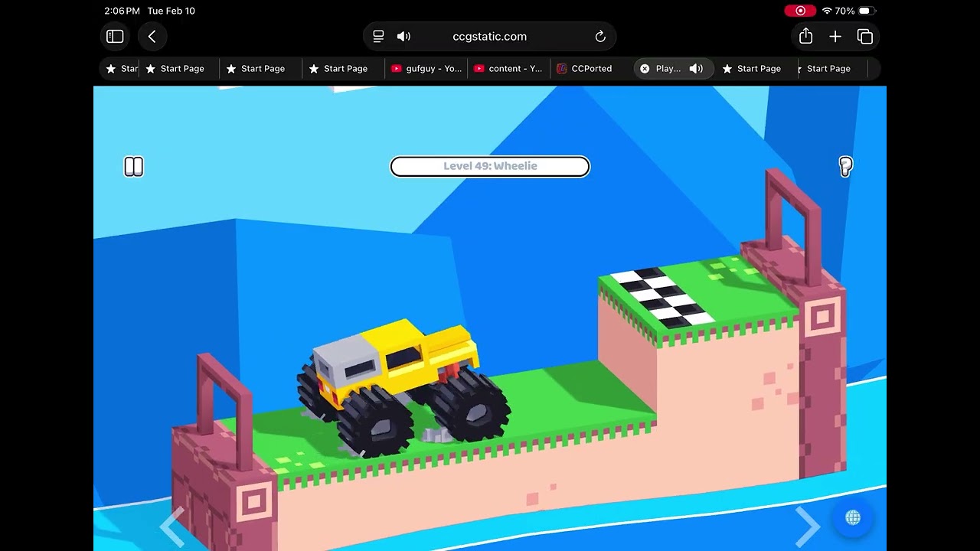The image size is (980, 551).
Task: Tap the battery status icon
Action: coord(867,11)
